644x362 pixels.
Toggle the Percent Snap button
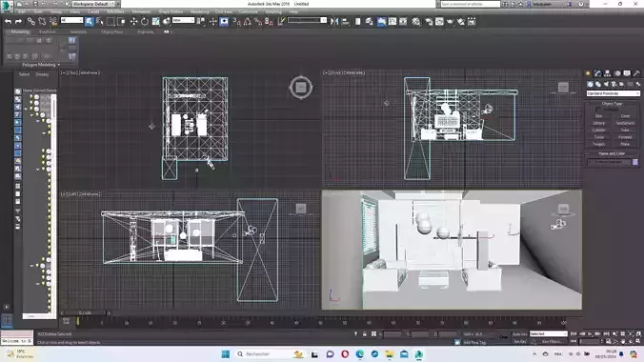pos(258,21)
